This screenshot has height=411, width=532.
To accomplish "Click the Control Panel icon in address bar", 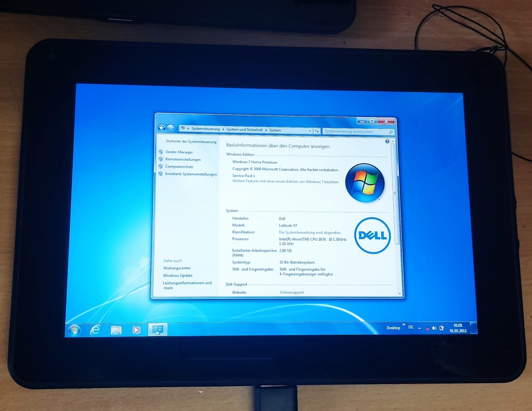I will (x=183, y=129).
